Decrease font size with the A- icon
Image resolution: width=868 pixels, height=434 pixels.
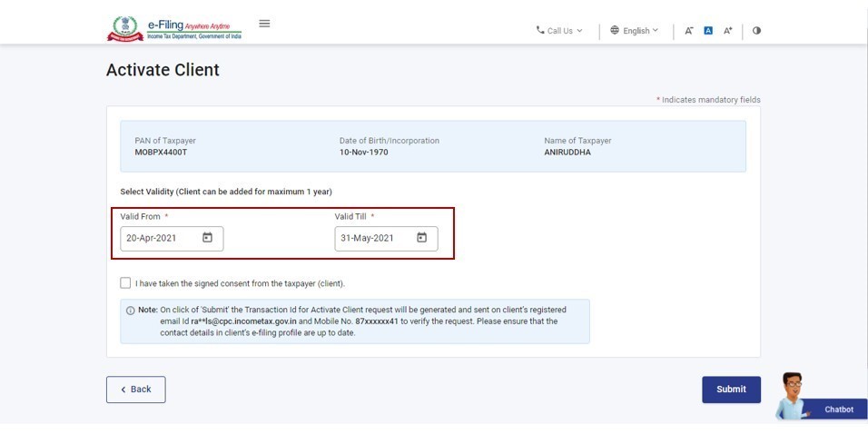tap(689, 31)
